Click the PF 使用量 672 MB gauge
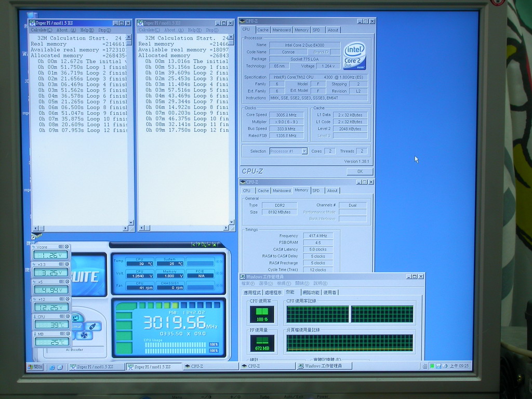 [x=262, y=343]
